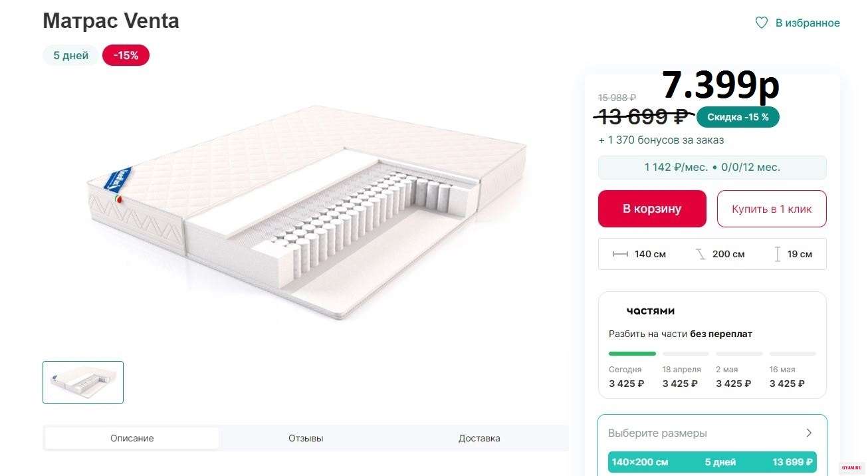Switch to the Описание tab
Screen dimensions: 868x476
click(132, 438)
